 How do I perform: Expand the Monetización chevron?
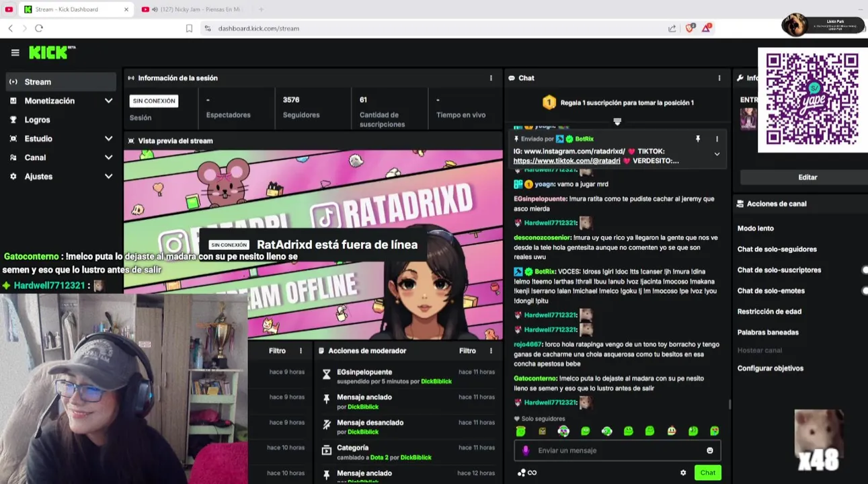(x=108, y=101)
